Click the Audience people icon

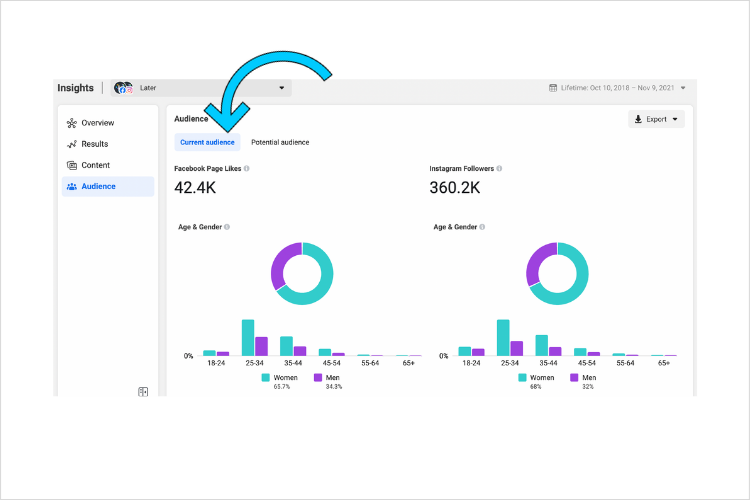(x=72, y=187)
